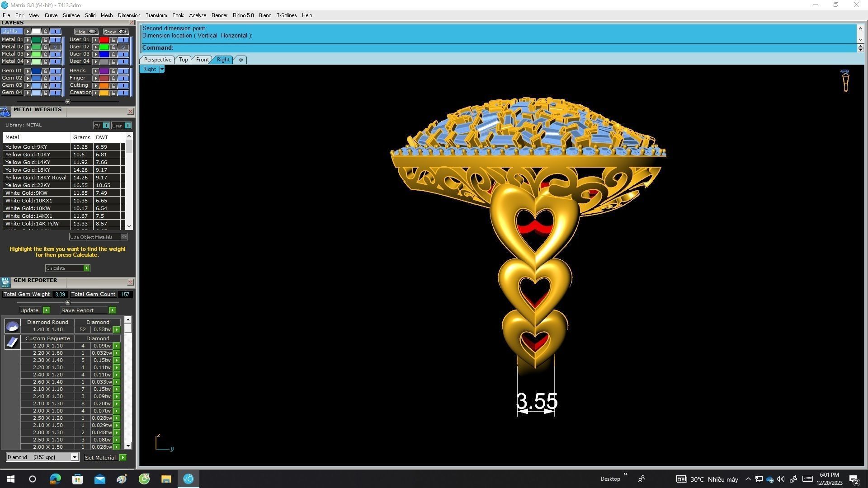The width and height of the screenshot is (868, 488).
Task: Click the Set Material button
Action: [105, 458]
